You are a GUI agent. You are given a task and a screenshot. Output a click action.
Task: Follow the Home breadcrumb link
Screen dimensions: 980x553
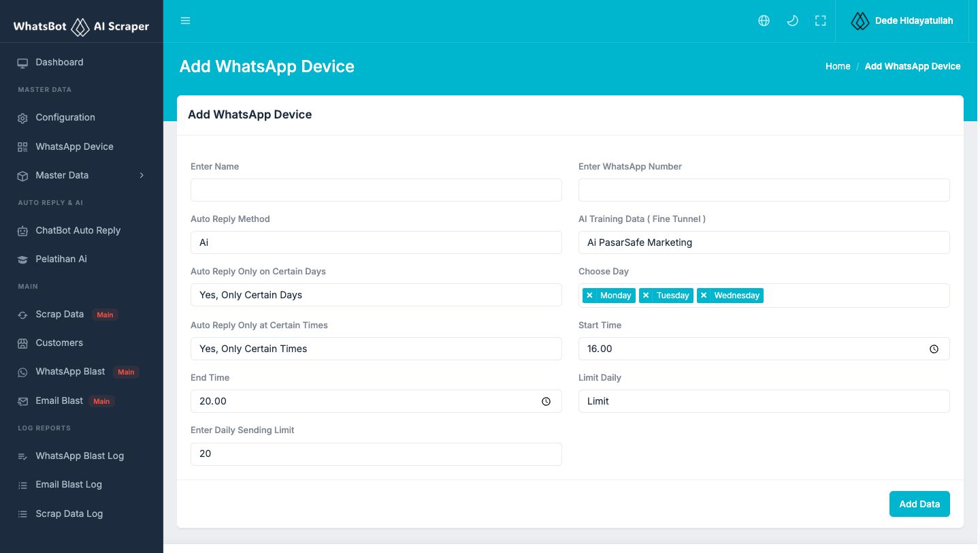pos(838,66)
